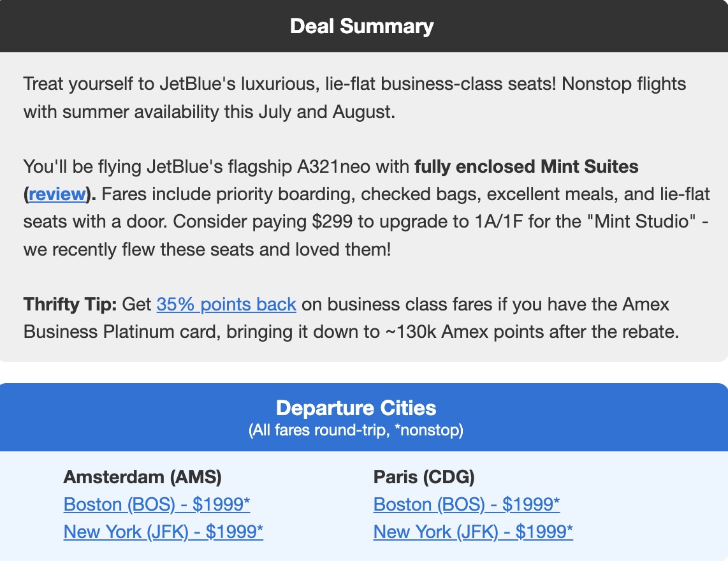Viewport: 728px width, 561px height.
Task: Click bold 'fully enclosed Mint Suites' text
Action: (526, 166)
